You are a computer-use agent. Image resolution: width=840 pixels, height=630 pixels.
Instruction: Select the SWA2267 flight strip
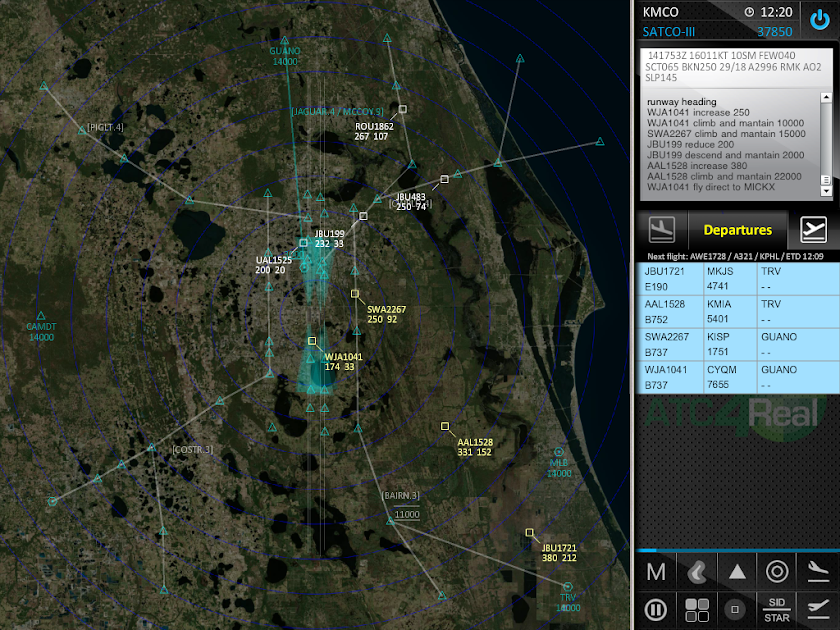click(737, 344)
